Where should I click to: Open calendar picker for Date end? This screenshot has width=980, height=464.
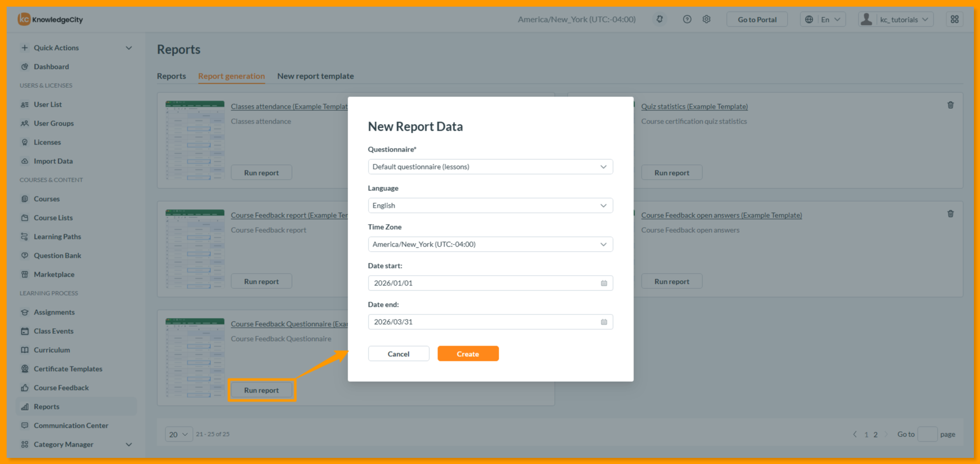click(604, 322)
